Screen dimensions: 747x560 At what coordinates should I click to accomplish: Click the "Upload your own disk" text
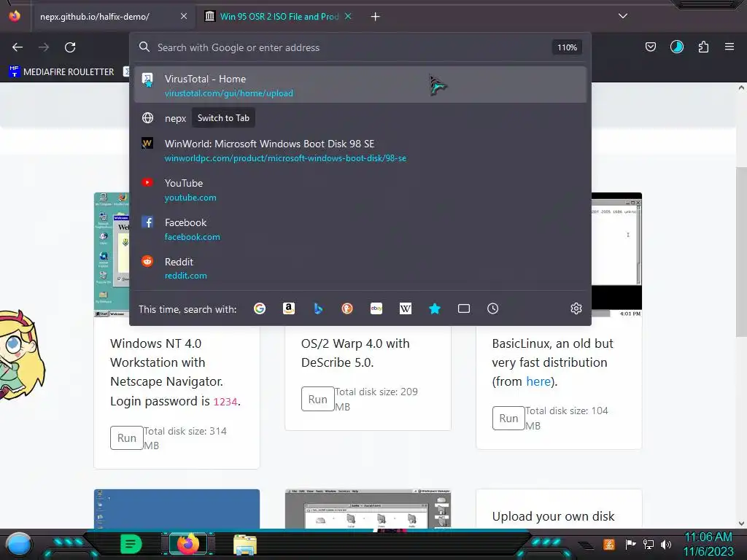[553, 517]
